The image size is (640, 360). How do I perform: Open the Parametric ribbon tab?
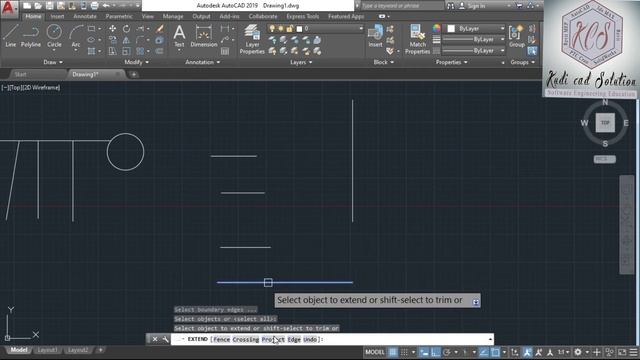(x=119, y=16)
